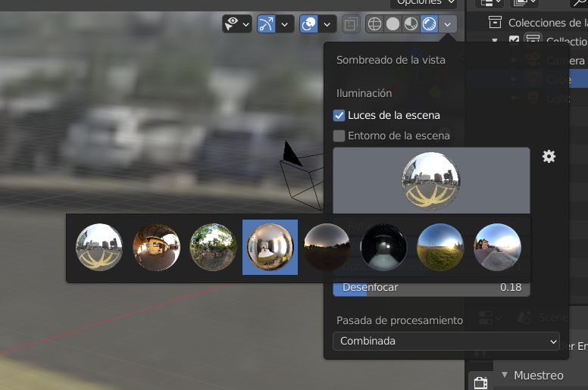Toggle the show overlays button
This screenshot has height=390, width=588.
point(309,24)
